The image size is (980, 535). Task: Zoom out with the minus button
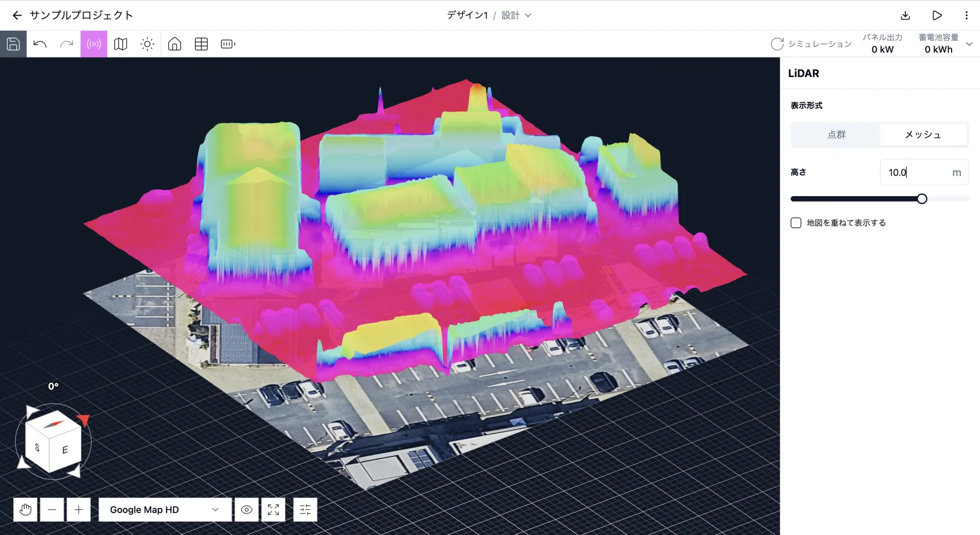[52, 509]
